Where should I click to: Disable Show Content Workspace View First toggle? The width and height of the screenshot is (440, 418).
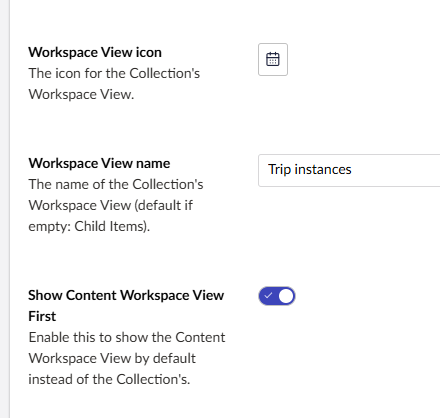click(277, 296)
